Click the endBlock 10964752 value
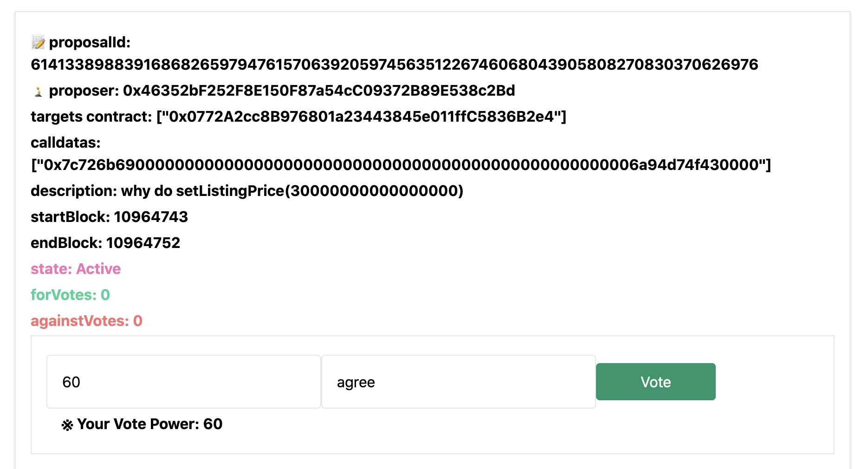The height and width of the screenshot is (469, 868). pyautogui.click(x=143, y=243)
